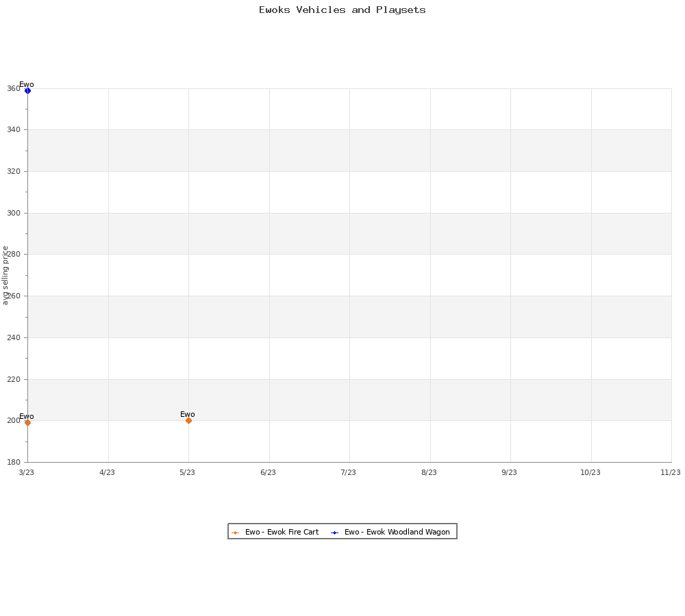Image resolution: width=685 pixels, height=616 pixels.
Task: Click the 180 y-axis value
Action: coord(14,462)
